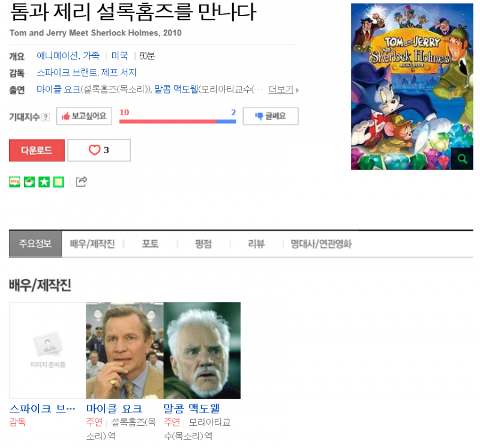Click the red-blue expectation ratio bar
The height and width of the screenshot is (448, 480).
pyautogui.click(x=178, y=121)
